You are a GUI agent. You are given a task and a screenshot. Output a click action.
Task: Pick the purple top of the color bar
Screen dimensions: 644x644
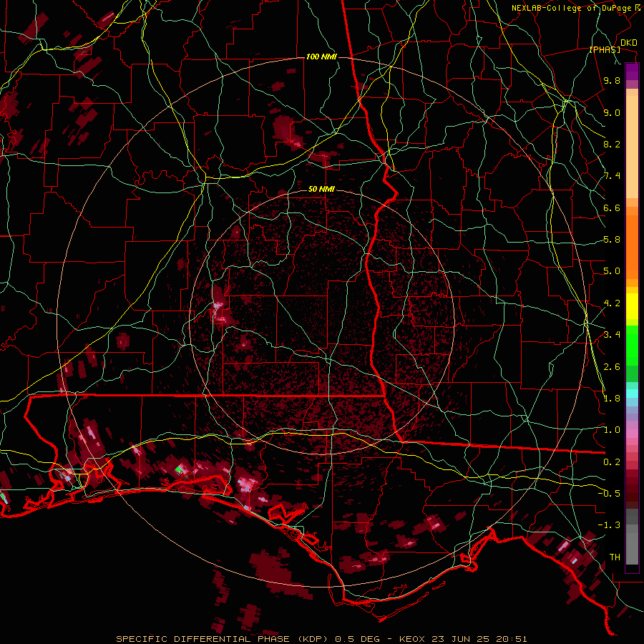point(632,72)
